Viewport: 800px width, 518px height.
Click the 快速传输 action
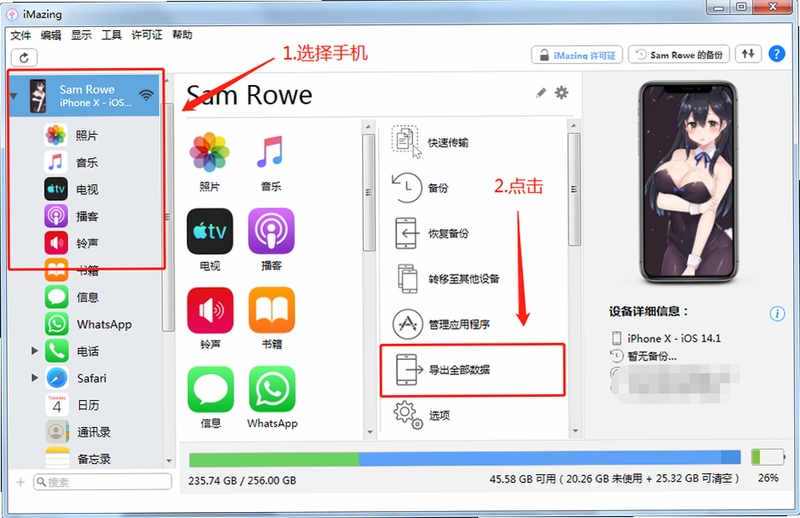click(430, 142)
